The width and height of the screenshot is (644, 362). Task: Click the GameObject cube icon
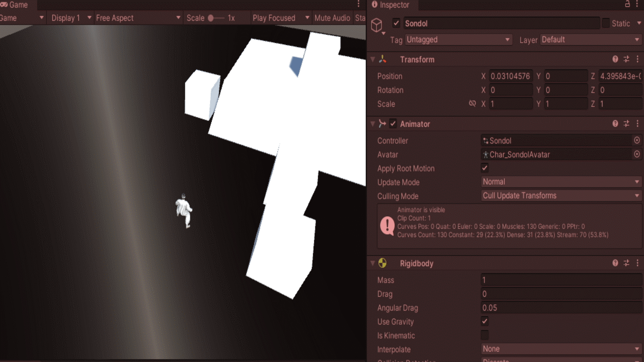377,25
